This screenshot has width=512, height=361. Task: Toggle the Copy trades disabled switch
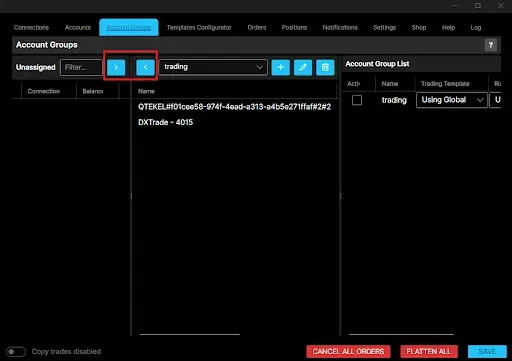point(16,351)
